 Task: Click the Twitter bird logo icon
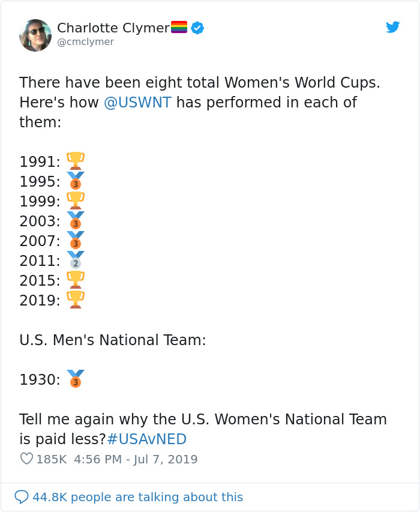pyautogui.click(x=393, y=27)
